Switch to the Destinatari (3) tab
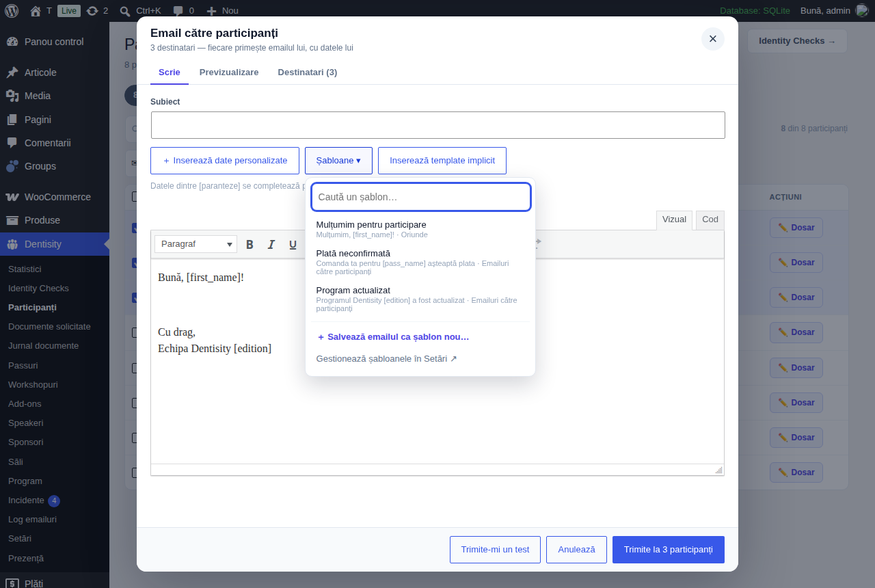The height and width of the screenshot is (588, 875). (308, 72)
